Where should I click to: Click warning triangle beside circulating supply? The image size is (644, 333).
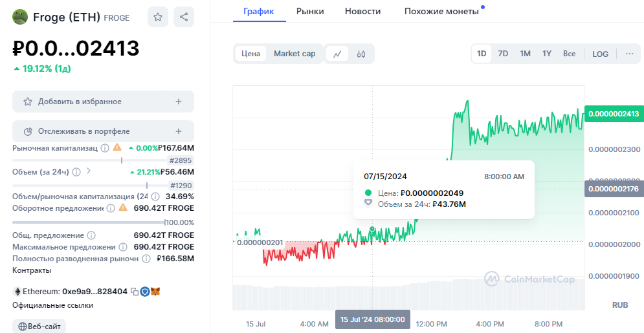(123, 208)
